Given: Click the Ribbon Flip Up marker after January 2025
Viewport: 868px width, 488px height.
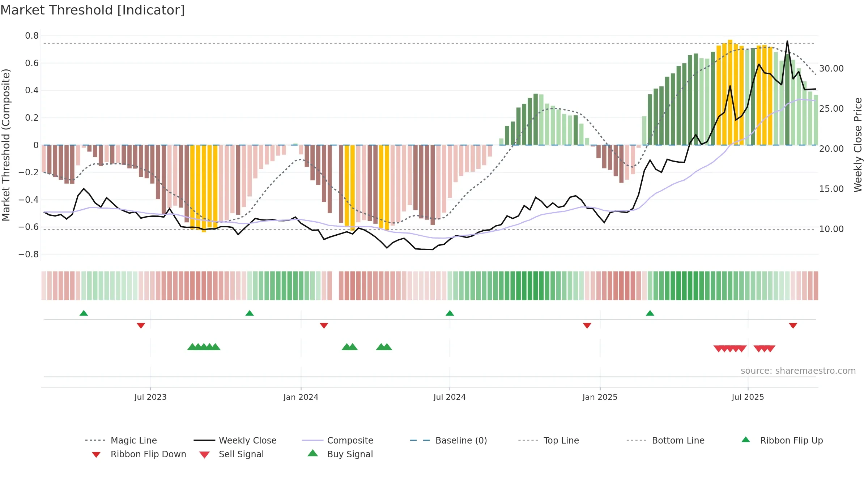Looking at the screenshot, I should point(650,313).
